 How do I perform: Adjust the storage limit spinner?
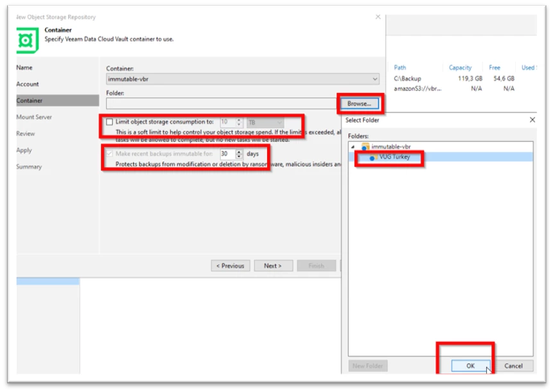239,122
